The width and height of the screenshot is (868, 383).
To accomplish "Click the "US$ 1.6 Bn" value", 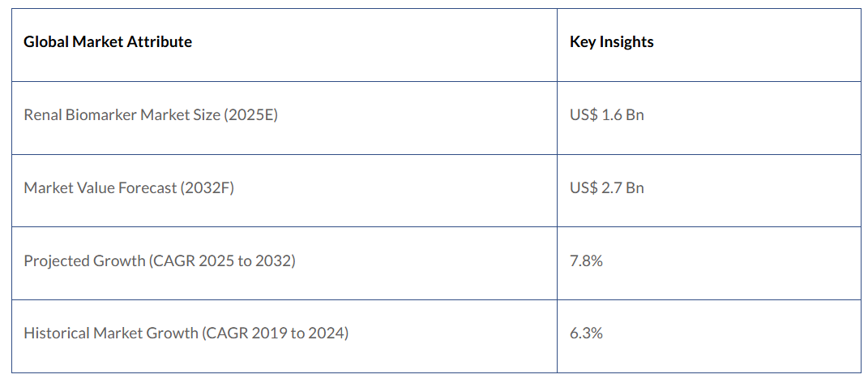I will pos(606,114).
